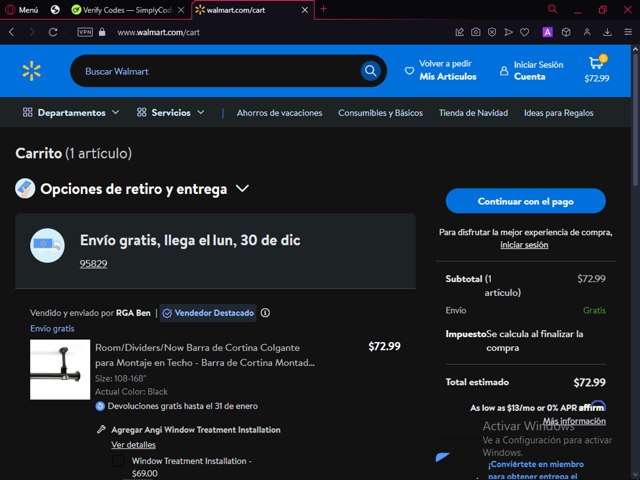Open a new browser tab
The height and width of the screenshot is (480, 640).
324,9
